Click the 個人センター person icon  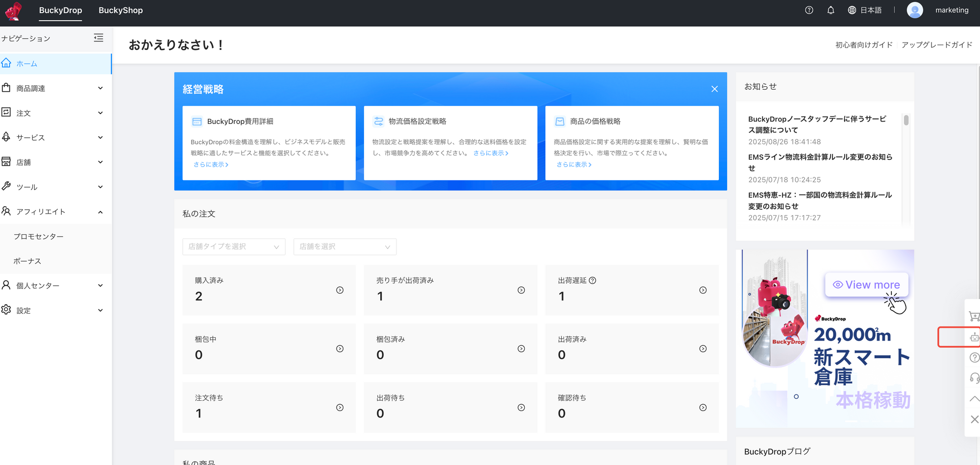pyautogui.click(x=6, y=285)
